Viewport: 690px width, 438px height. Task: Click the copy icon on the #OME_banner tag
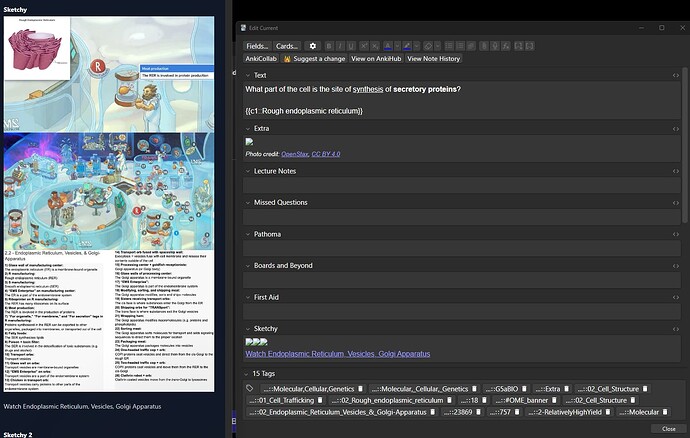[554, 400]
